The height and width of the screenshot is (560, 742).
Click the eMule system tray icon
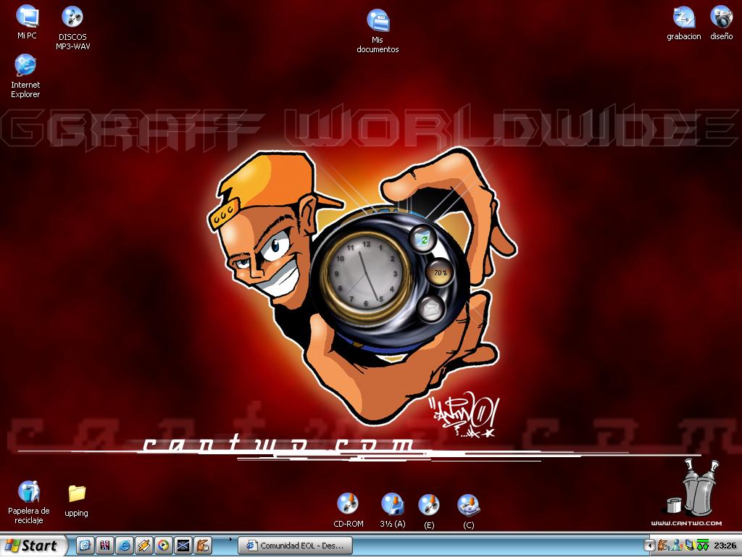tap(663, 546)
